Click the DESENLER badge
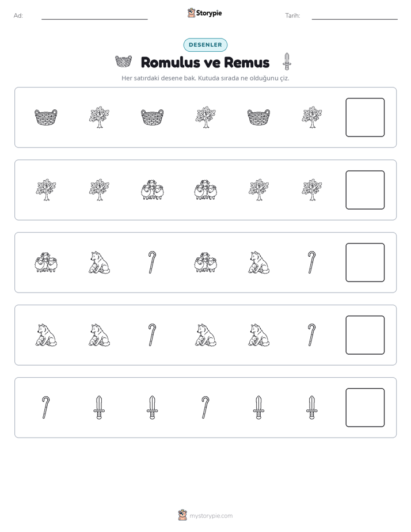This screenshot has width=411, height=532. point(205,45)
